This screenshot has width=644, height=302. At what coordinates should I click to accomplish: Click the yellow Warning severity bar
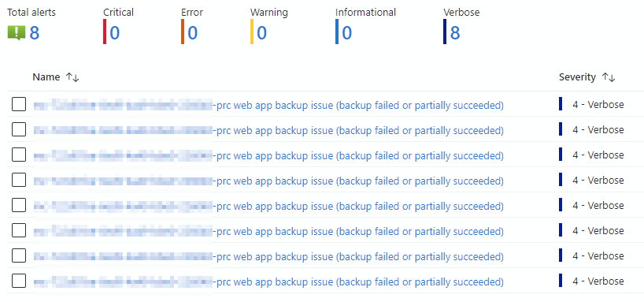pyautogui.click(x=252, y=32)
